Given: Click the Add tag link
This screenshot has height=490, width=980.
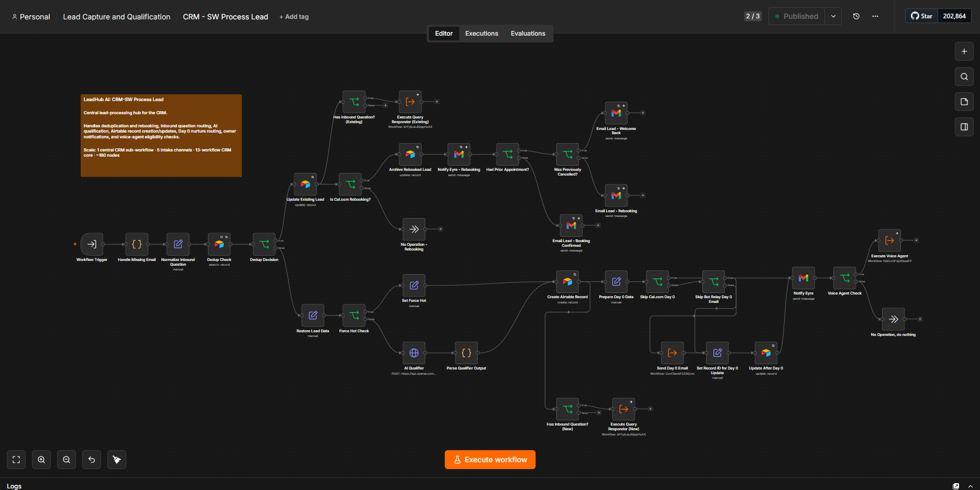Looking at the screenshot, I should click(294, 17).
